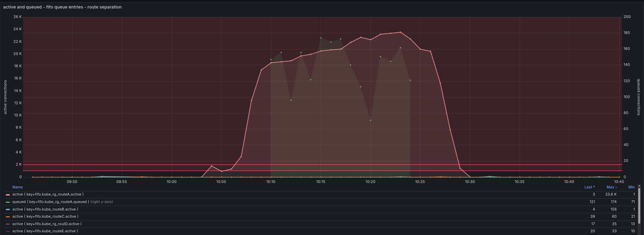
Task: Sort legend by the Min column
Action: click(631, 187)
